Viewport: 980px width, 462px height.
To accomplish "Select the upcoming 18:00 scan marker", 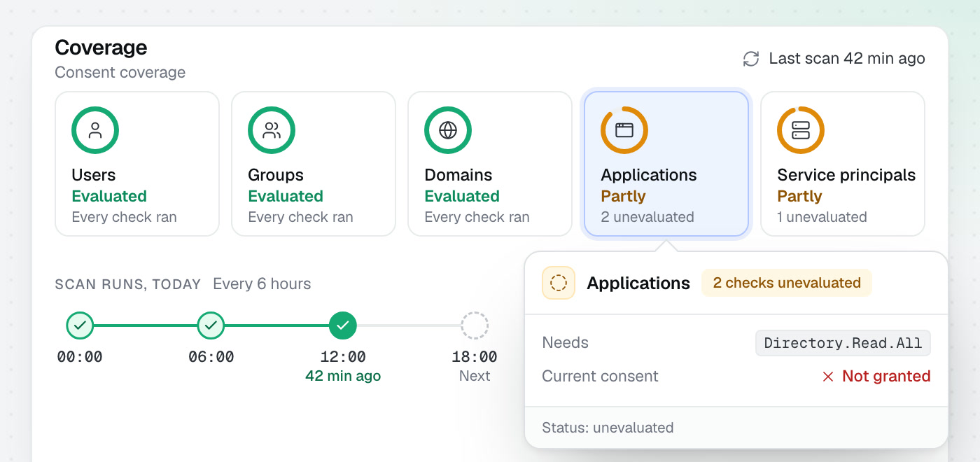I will (475, 325).
